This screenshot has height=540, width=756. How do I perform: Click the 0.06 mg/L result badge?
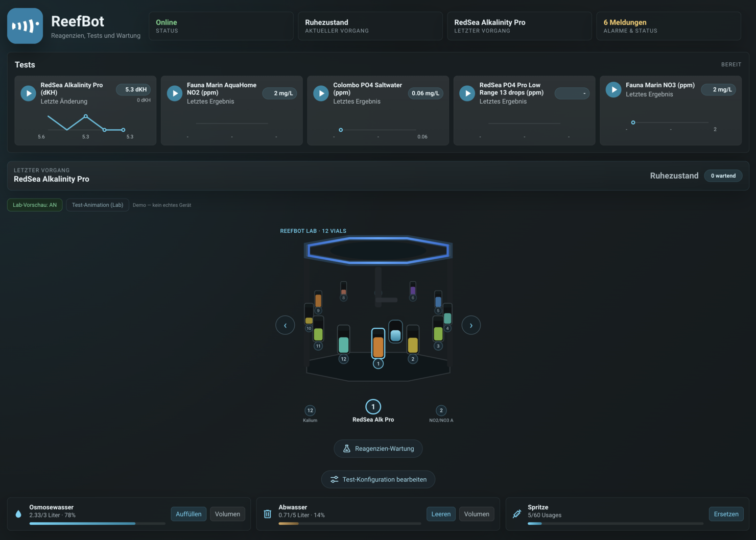(x=426, y=93)
